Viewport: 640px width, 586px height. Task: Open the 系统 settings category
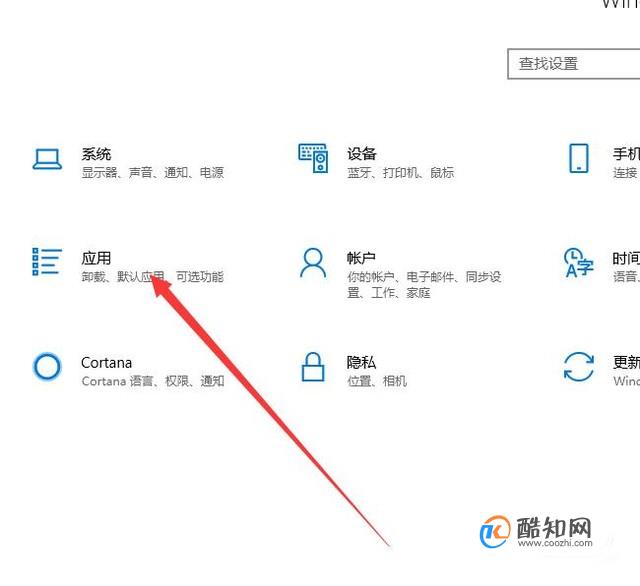pyautogui.click(x=96, y=154)
